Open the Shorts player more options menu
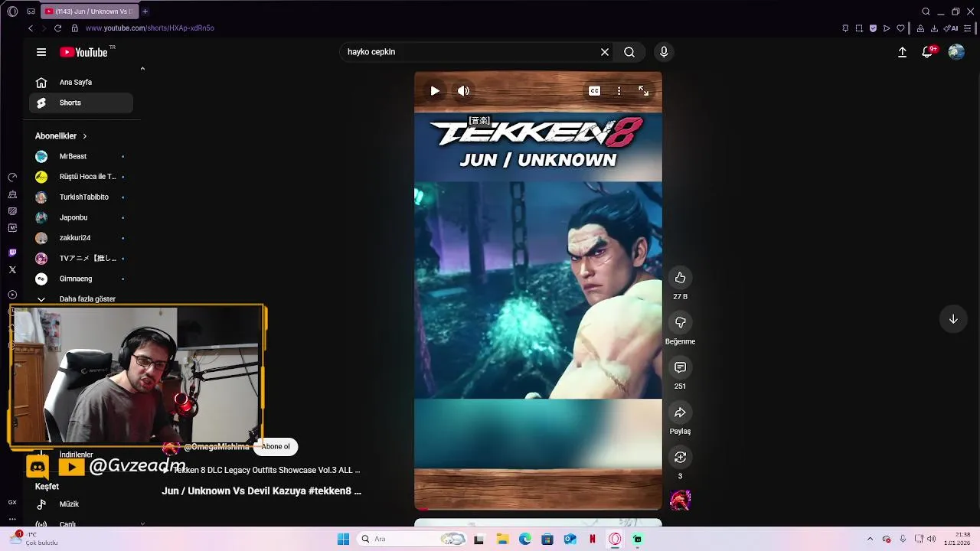This screenshot has width=980, height=551. (619, 91)
